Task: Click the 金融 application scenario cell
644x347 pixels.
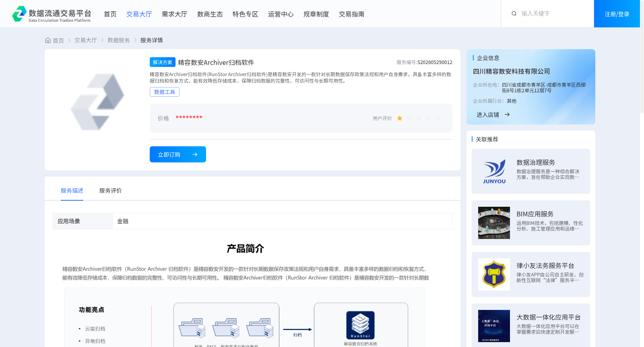Action: click(282, 221)
